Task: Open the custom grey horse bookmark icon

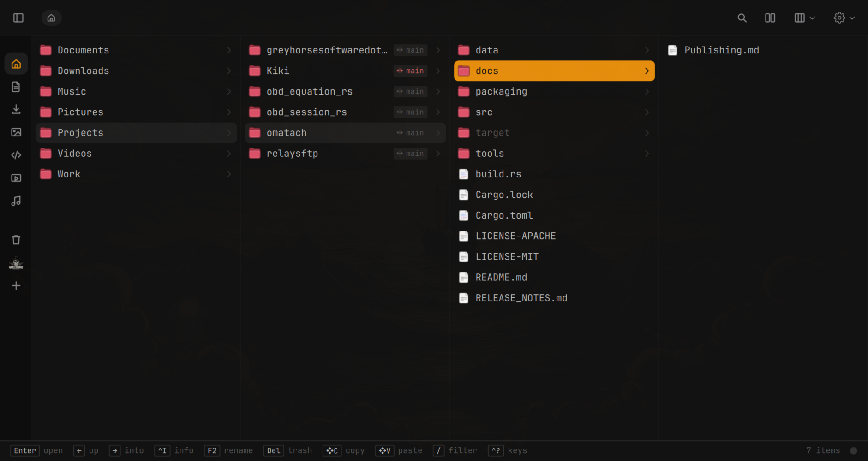Action: pos(16,263)
